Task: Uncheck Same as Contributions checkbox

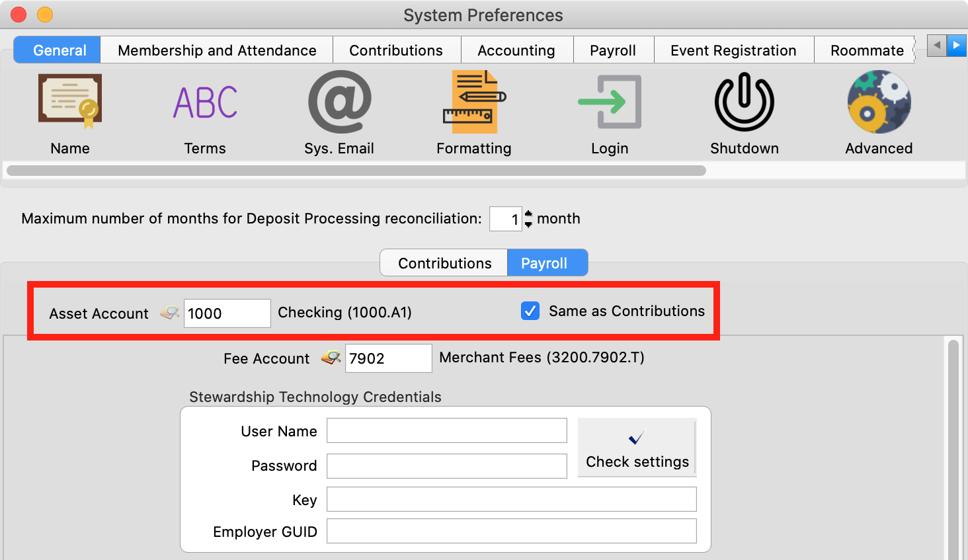Action: click(x=530, y=311)
